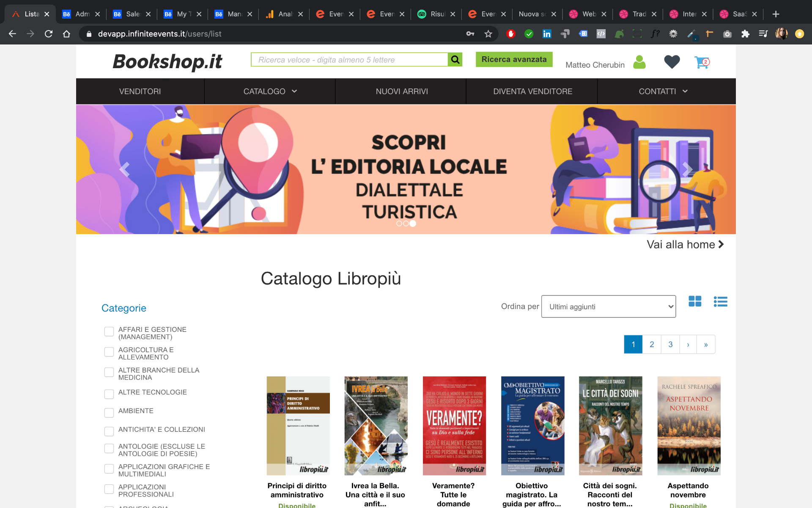Select second banner carousel dot
Viewport: 812px width, 508px height.
click(x=406, y=224)
